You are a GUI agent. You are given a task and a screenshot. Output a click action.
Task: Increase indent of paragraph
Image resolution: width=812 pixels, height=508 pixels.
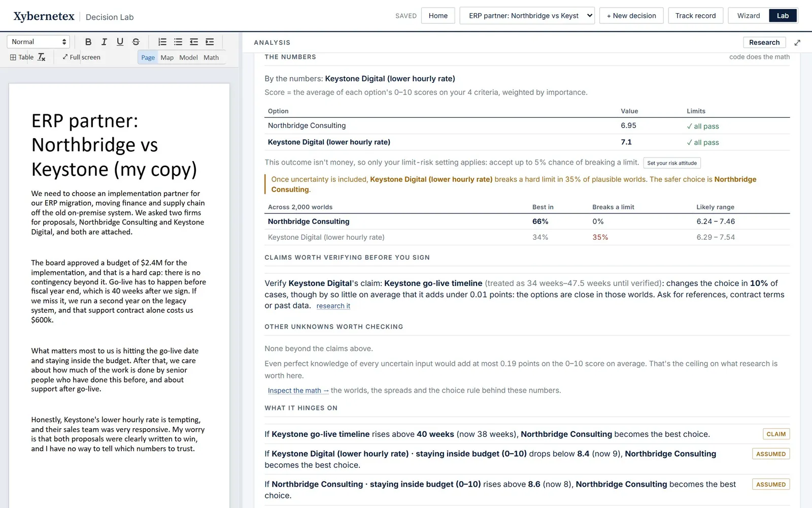[x=210, y=42]
